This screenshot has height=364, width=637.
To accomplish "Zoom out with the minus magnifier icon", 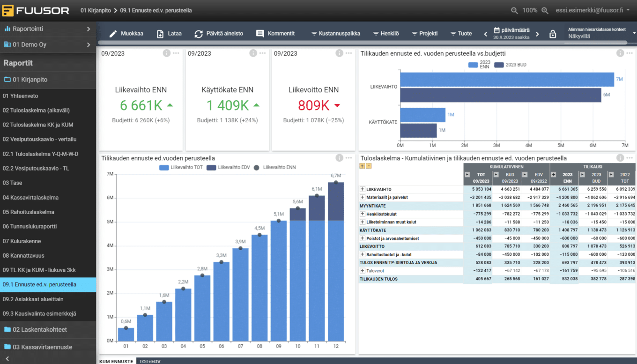I will coord(514,10).
